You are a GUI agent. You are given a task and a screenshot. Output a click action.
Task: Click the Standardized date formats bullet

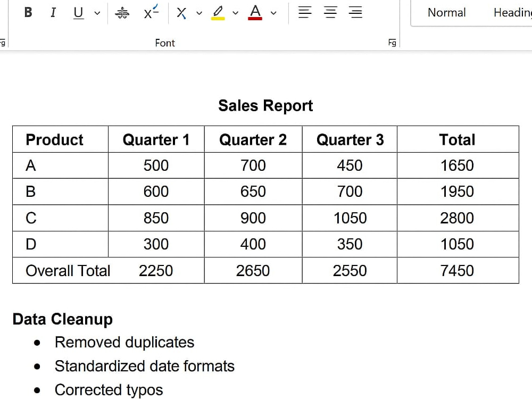coord(145,366)
